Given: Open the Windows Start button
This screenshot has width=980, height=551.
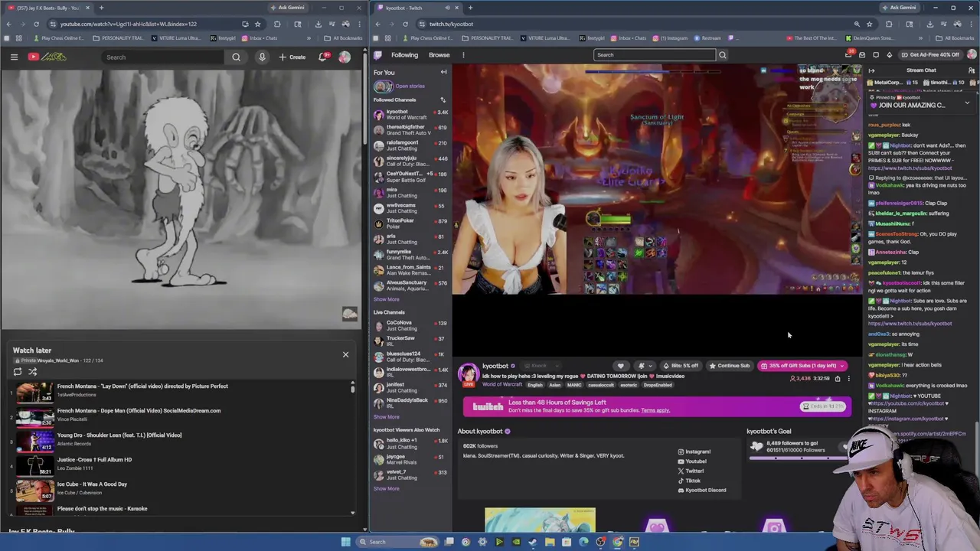Looking at the screenshot, I should pyautogui.click(x=345, y=542).
